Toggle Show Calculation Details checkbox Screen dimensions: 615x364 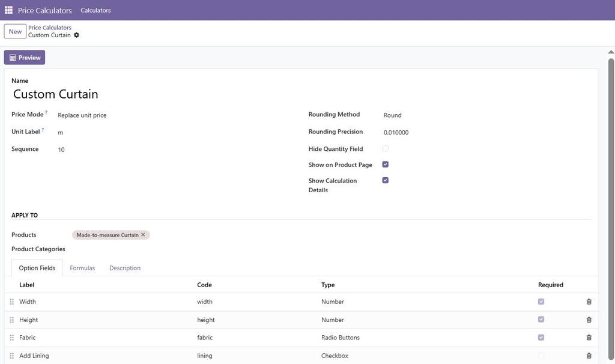[385, 180]
